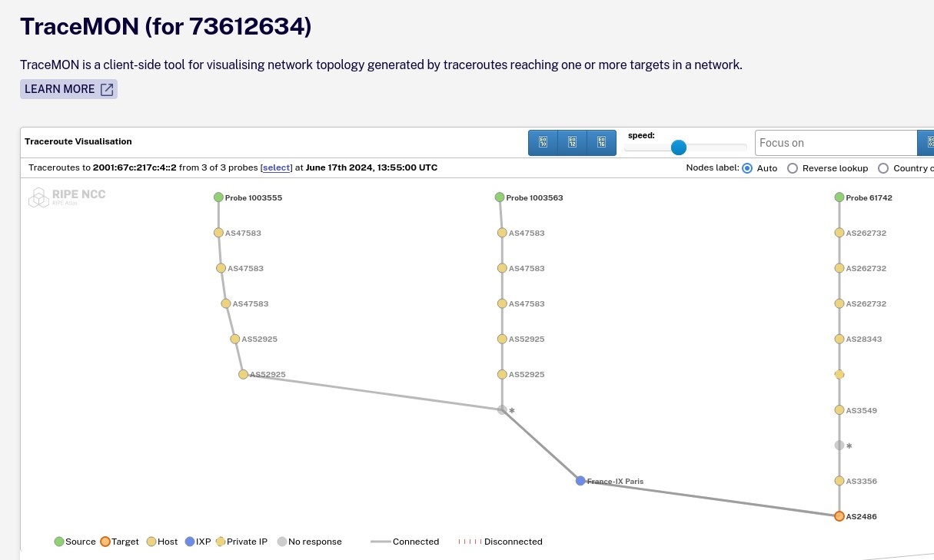Enable the Auto nodes label option
Viewport: 934px width, 560px height.
[x=746, y=168]
